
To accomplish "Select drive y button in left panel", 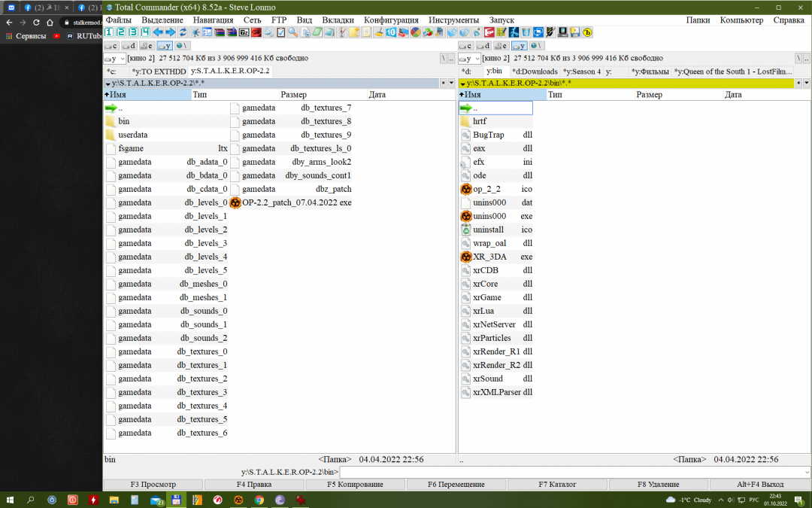I will [x=164, y=46].
